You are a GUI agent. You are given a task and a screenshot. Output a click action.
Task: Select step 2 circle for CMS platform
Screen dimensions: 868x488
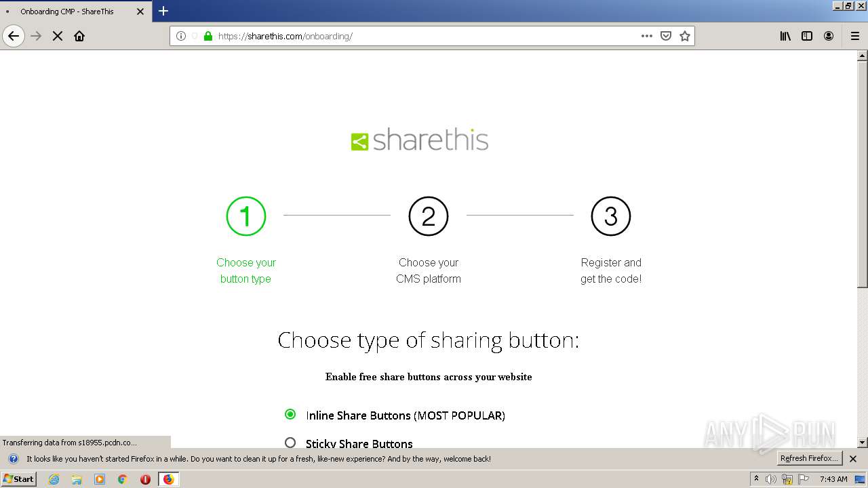429,216
